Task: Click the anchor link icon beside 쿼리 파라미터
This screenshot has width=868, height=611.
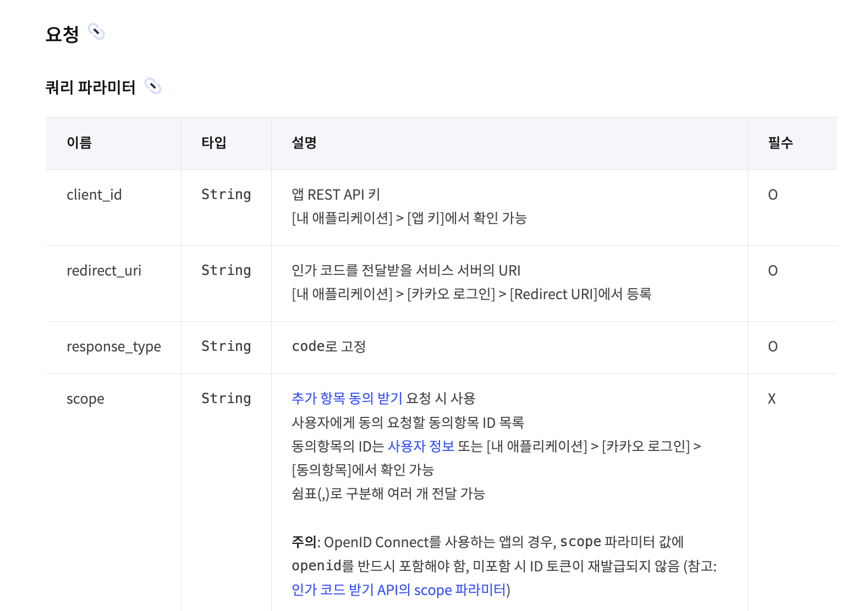Action: pos(152,86)
